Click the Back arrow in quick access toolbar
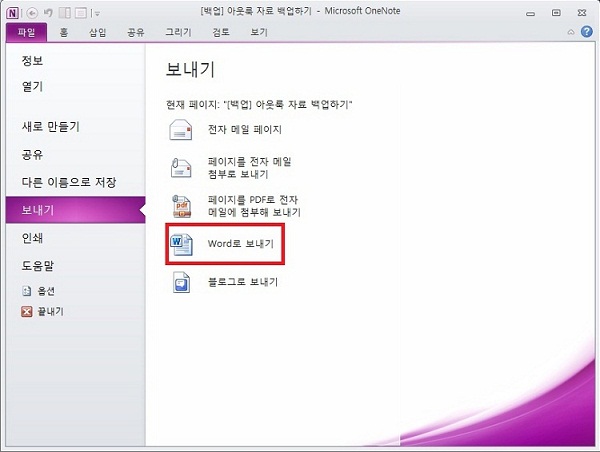 click(32, 13)
